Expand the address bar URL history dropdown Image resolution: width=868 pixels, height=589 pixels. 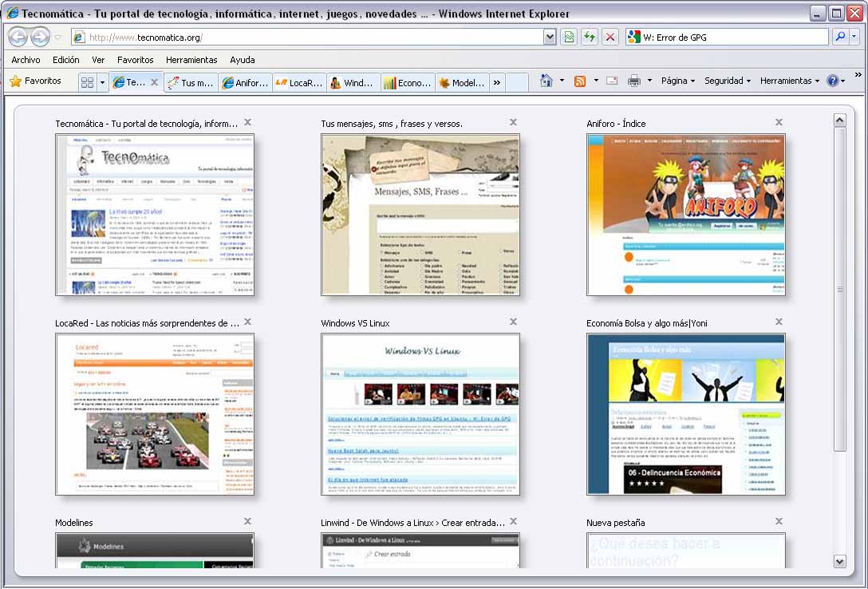550,37
